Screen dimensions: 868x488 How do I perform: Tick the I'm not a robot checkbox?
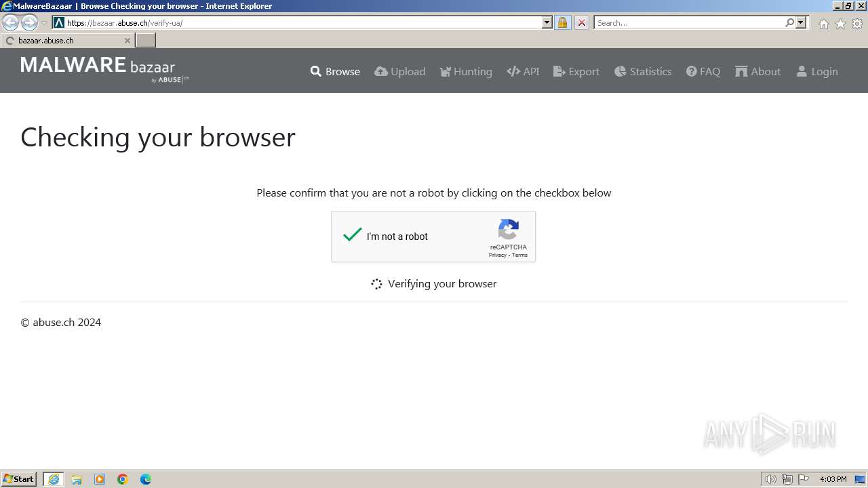coord(353,235)
